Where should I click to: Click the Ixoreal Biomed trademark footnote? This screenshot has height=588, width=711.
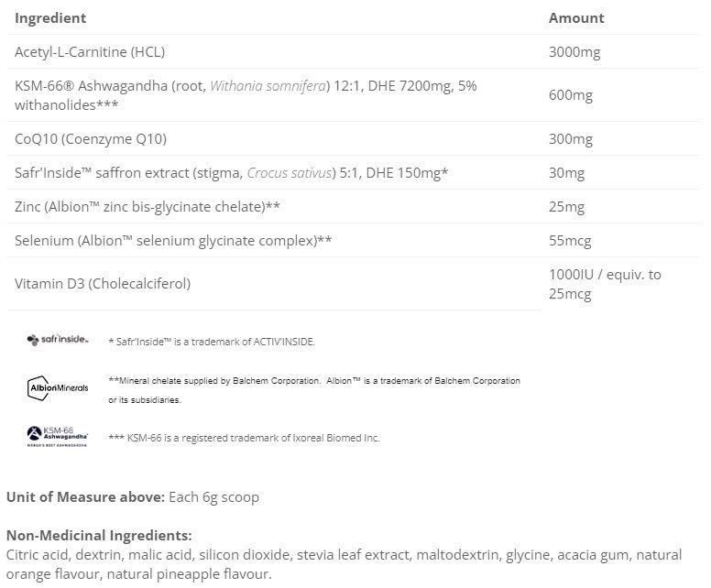click(243, 438)
